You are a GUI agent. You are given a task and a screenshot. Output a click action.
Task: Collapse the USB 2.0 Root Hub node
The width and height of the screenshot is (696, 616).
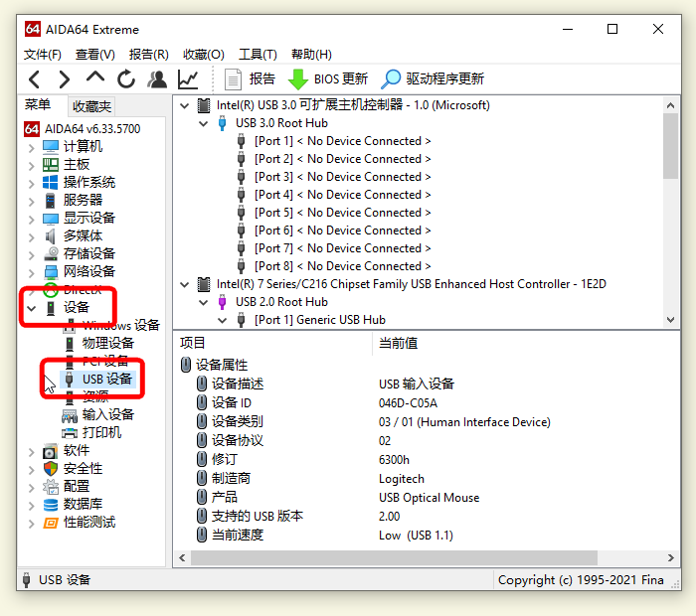click(x=203, y=302)
